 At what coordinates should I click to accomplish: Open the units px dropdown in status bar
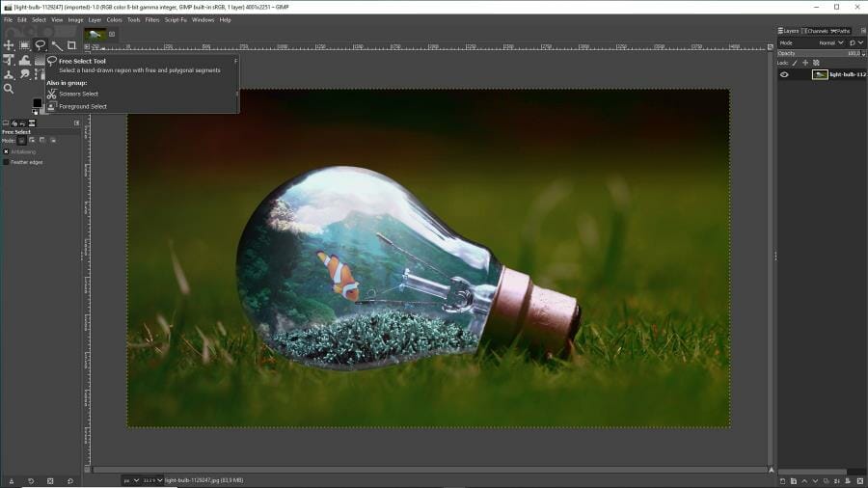click(131, 480)
